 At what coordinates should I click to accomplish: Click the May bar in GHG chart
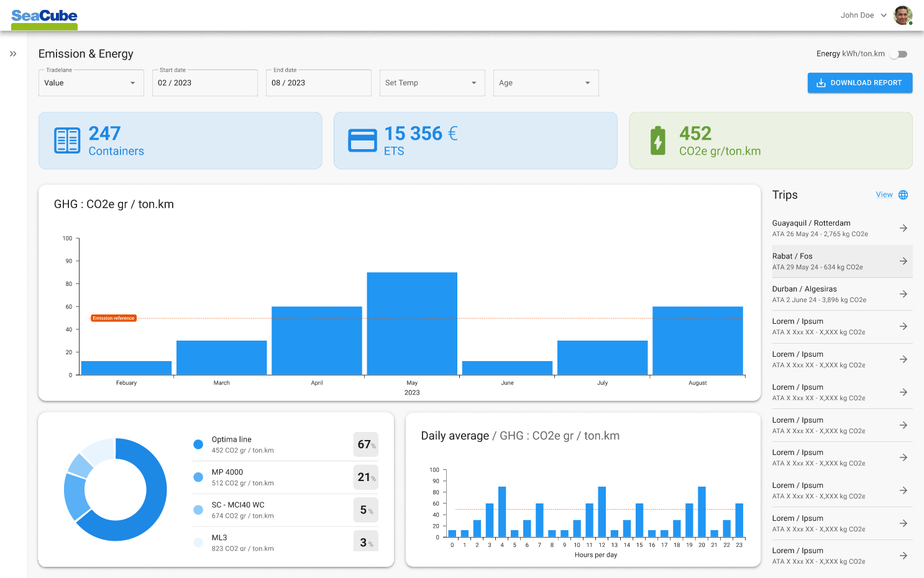412,323
